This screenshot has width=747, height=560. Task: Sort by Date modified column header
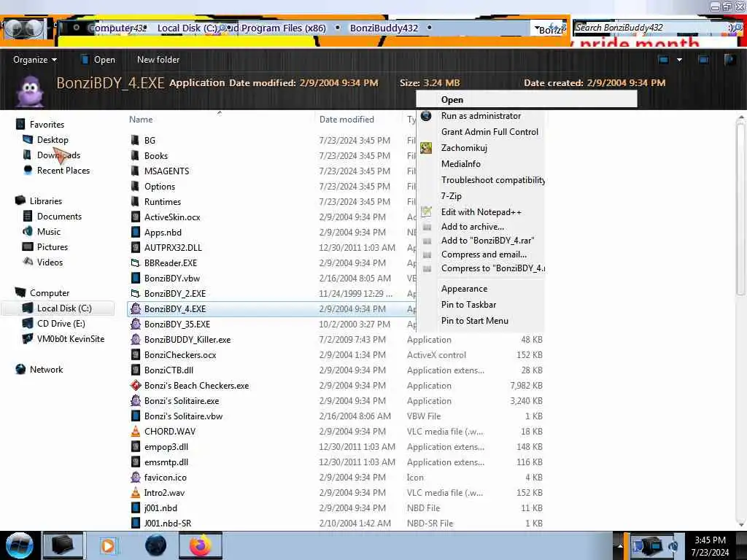(x=347, y=120)
